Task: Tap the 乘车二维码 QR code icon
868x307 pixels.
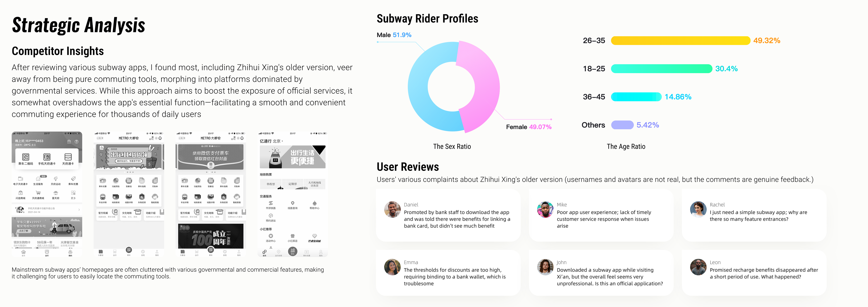Action: (26, 157)
